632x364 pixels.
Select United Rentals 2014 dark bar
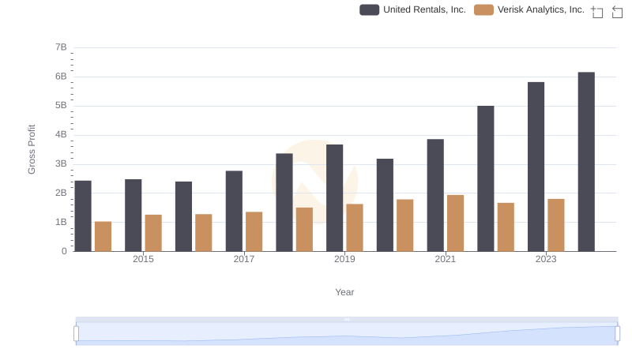click(83, 216)
